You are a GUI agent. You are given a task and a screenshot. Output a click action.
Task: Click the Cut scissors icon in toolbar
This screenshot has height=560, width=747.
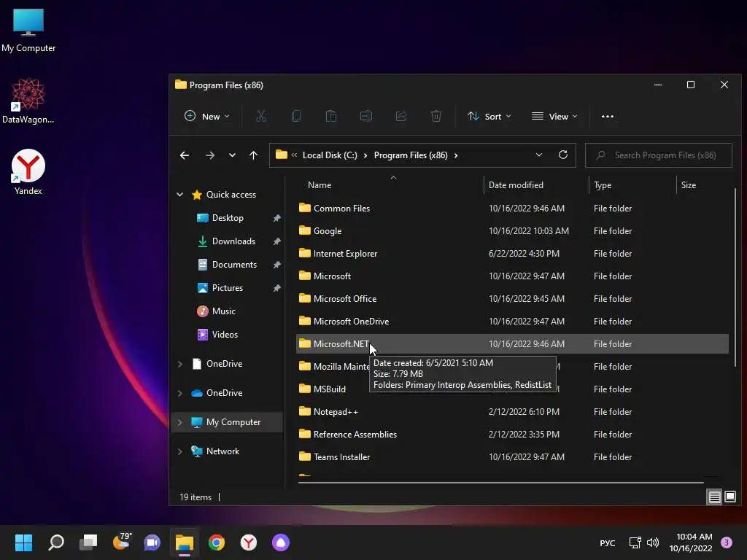point(261,116)
